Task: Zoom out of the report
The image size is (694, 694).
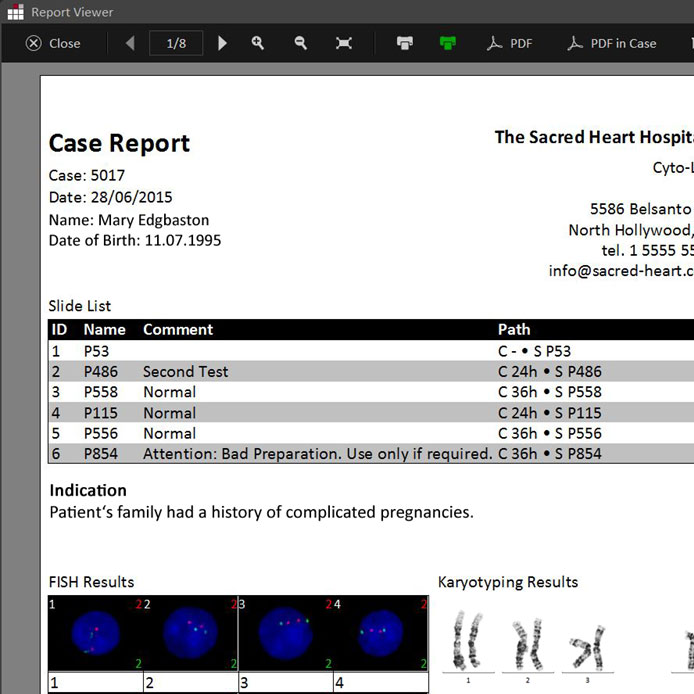Action: point(301,43)
